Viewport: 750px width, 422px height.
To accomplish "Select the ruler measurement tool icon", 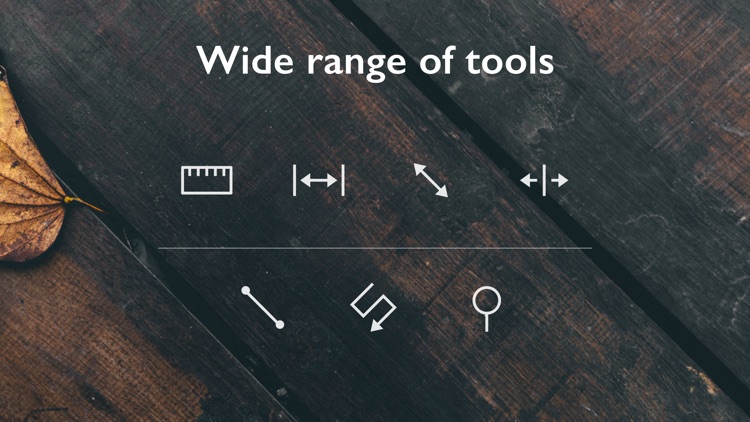I will [207, 180].
